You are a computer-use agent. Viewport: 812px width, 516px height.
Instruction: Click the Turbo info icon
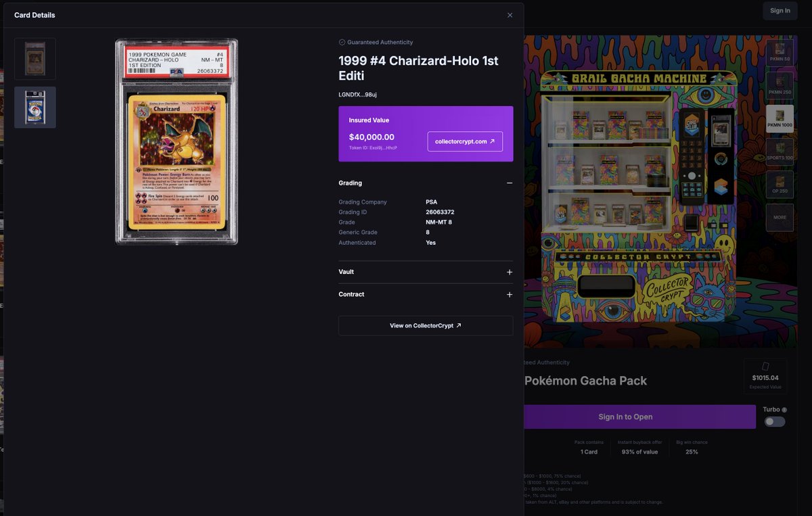783,409
